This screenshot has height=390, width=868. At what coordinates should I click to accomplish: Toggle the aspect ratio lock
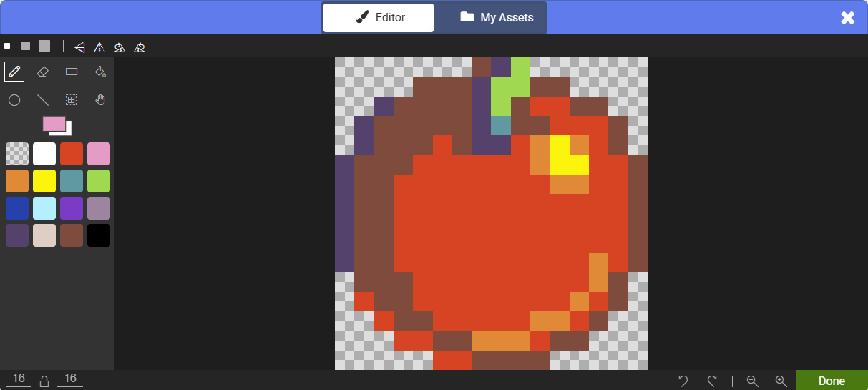[44, 381]
